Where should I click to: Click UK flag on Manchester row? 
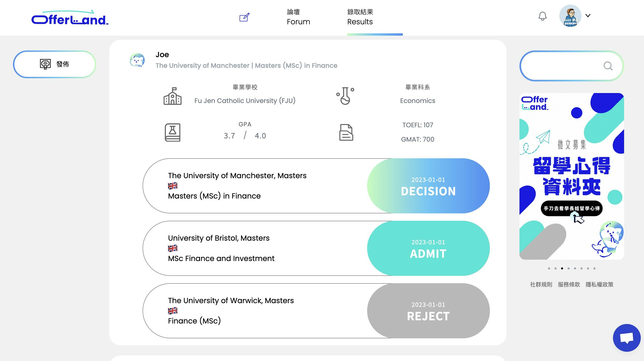(172, 186)
